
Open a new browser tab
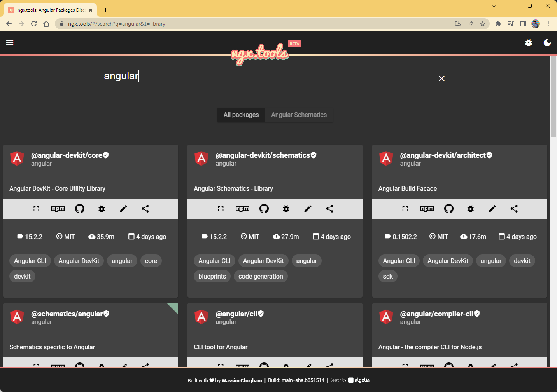click(x=105, y=10)
